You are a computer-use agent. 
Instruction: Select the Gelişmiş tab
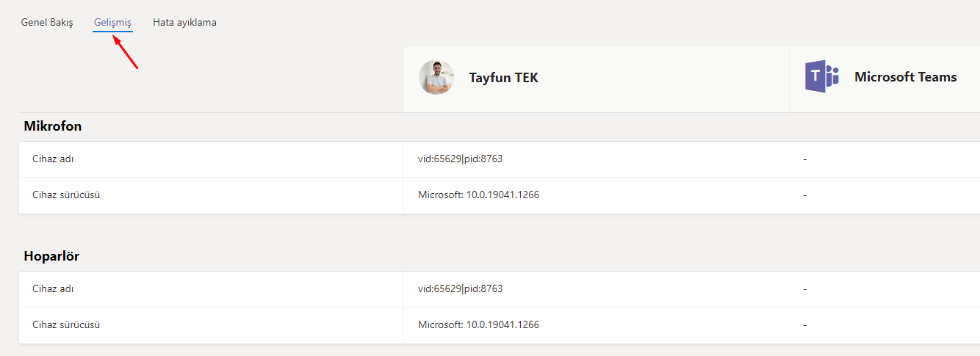point(112,23)
